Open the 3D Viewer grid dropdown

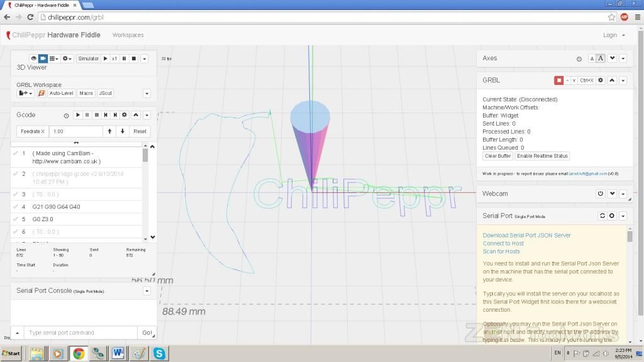point(54,58)
